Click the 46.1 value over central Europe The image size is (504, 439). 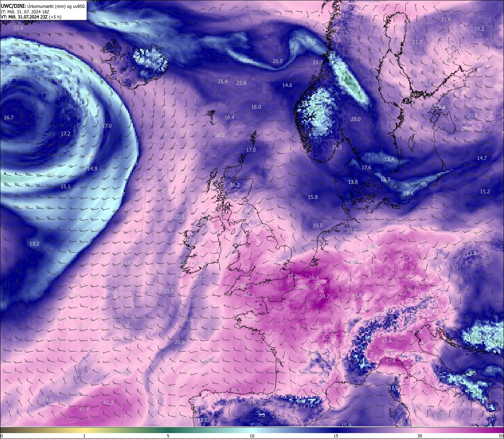point(411,290)
